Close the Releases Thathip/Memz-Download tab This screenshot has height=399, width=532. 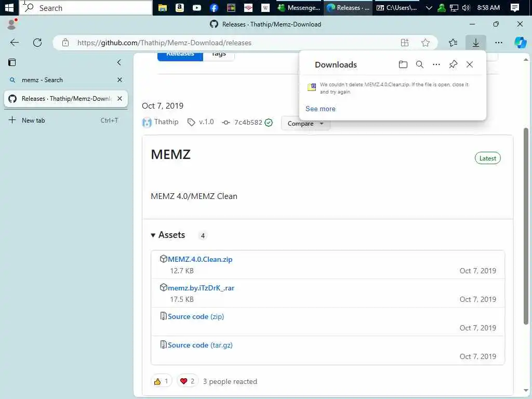[120, 99]
